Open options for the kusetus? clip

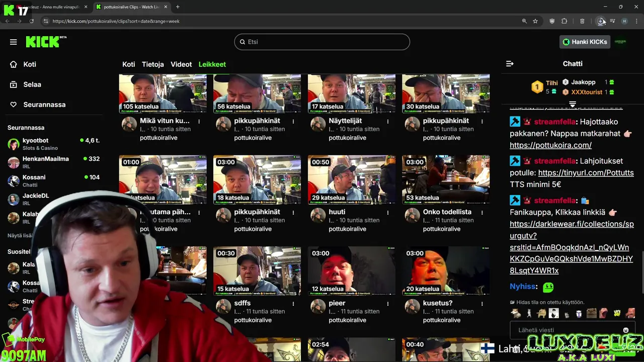482,304
